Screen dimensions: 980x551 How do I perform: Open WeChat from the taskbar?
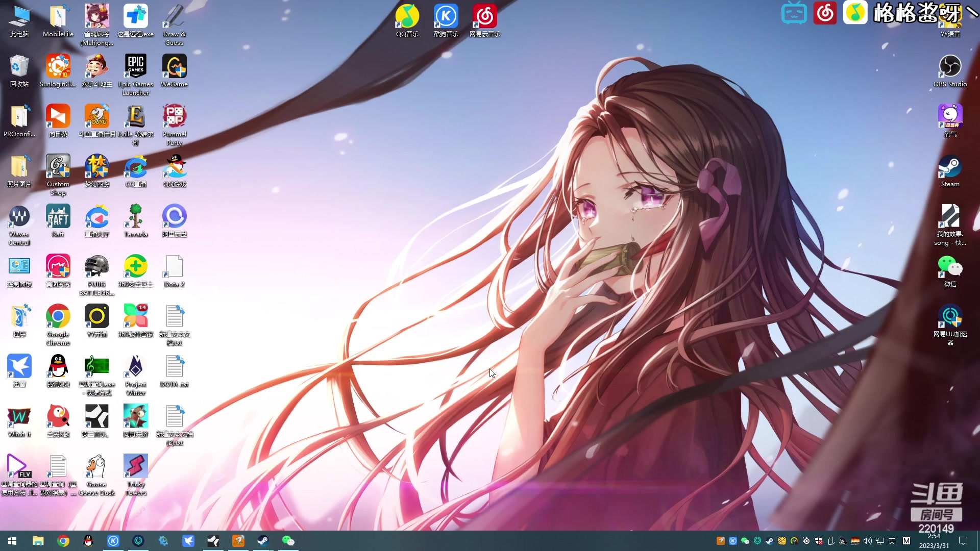pos(288,541)
